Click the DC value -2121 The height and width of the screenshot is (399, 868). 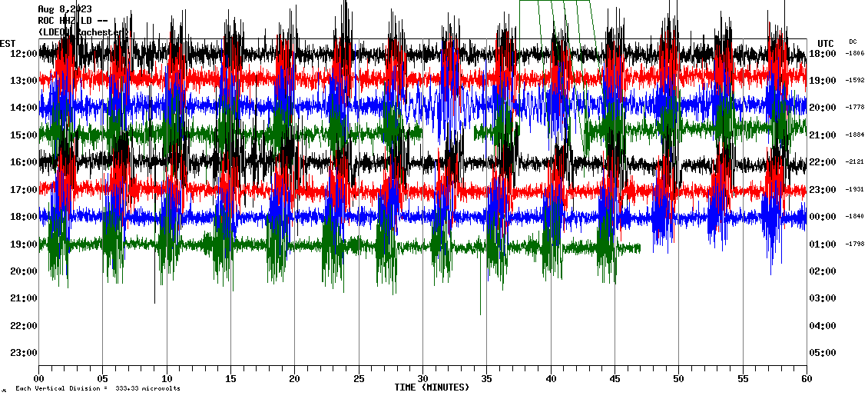click(x=854, y=162)
